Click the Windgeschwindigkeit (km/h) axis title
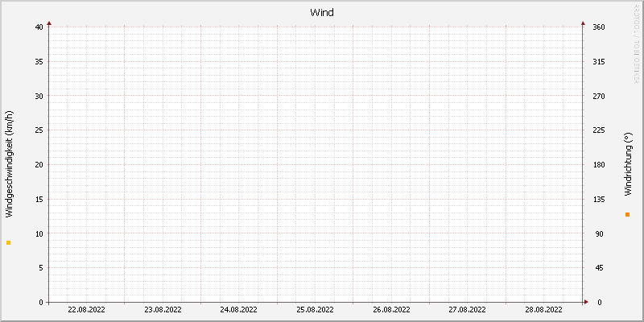Screen dimensions: 644x322 click(x=10, y=164)
